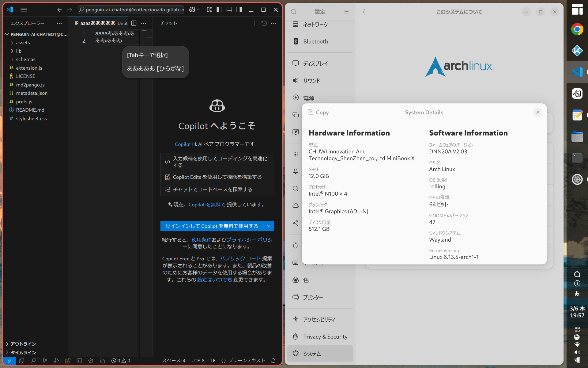588x368 pixels.
Task: Click the サインインして Copilot を無料で使用する button
Action: pos(212,226)
